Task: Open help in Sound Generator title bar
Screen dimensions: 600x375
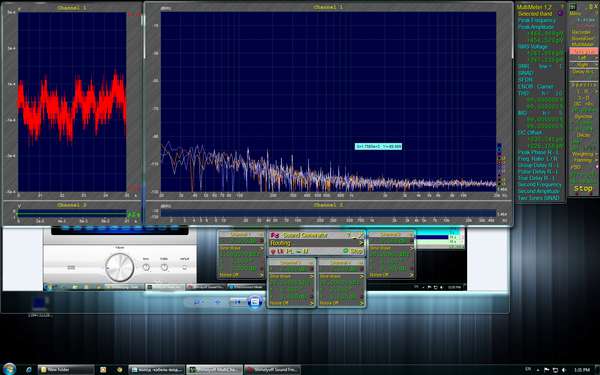Action: click(x=349, y=235)
